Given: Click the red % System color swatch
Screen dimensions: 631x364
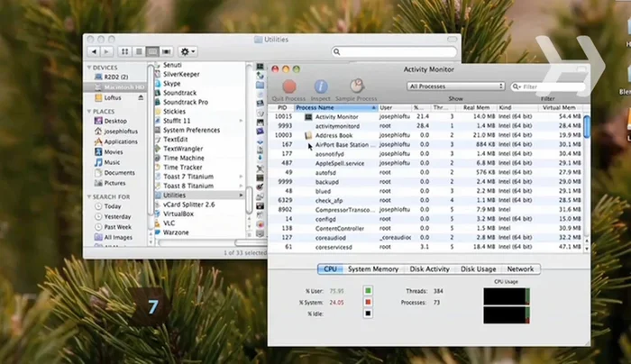Looking at the screenshot, I should [x=368, y=302].
